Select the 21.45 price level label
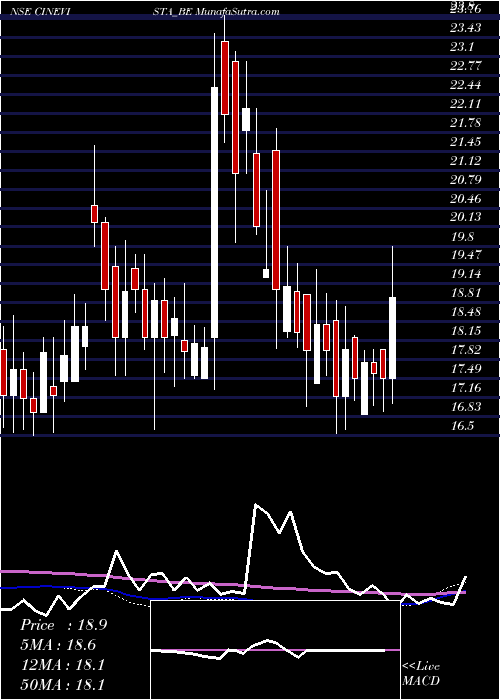 pyautogui.click(x=466, y=142)
